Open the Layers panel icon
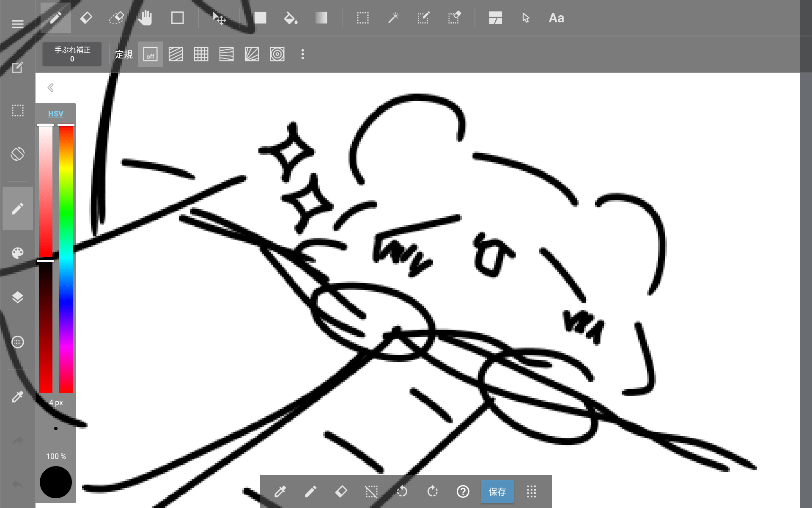Viewport: 812px width, 508px height. 18,297
